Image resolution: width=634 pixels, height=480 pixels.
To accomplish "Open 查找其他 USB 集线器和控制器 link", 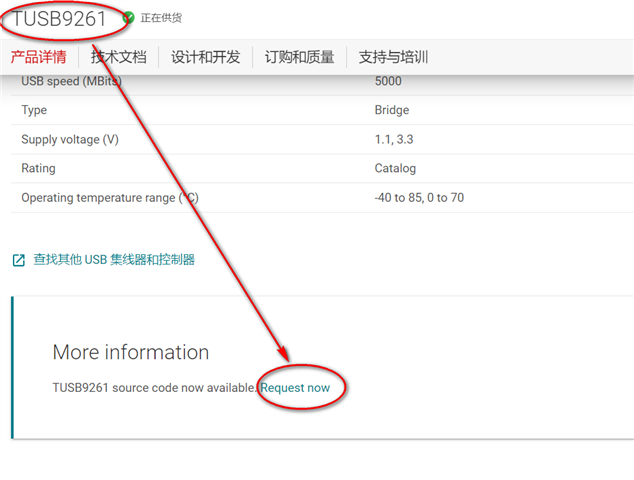I will point(114,259).
